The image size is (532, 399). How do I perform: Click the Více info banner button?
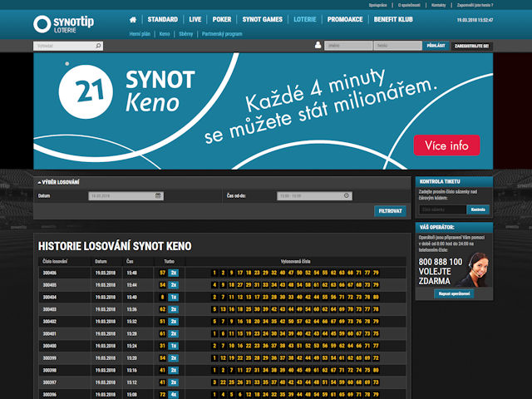tap(446, 145)
